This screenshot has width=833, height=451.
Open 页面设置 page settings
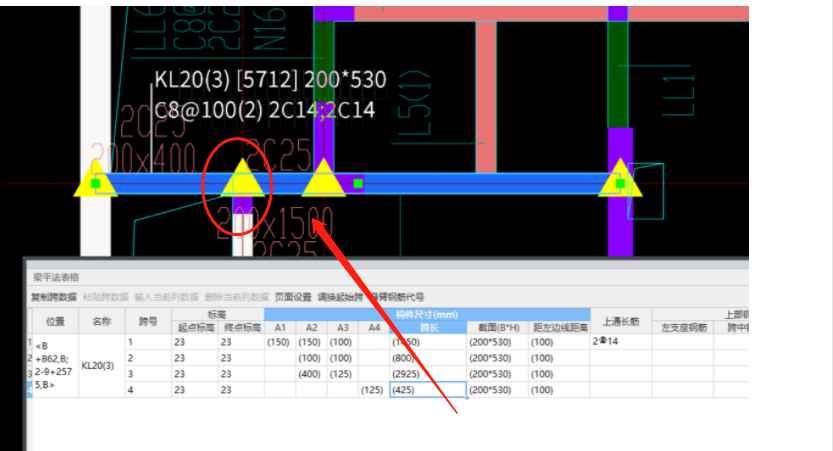tap(293, 297)
